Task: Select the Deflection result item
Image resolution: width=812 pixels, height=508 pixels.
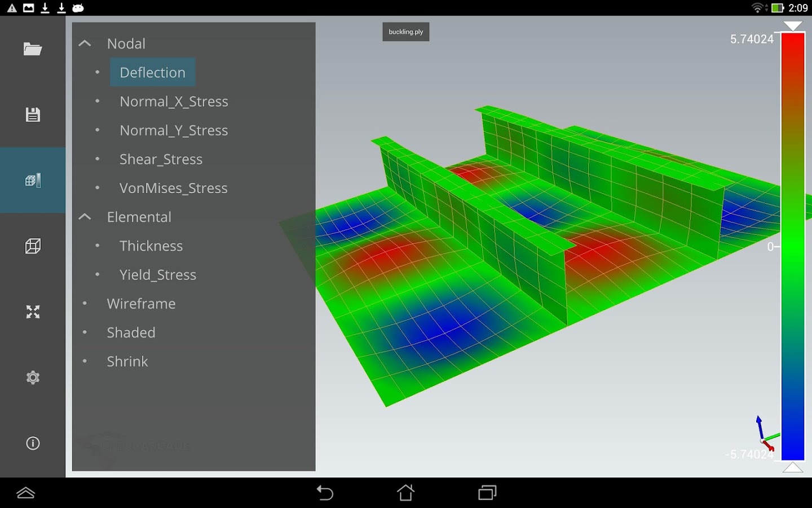Action: pos(152,72)
